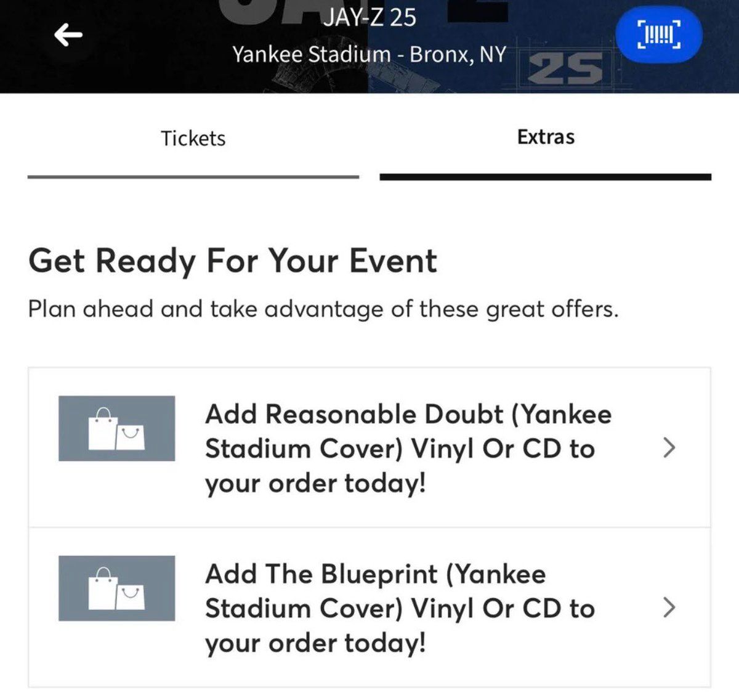The width and height of the screenshot is (739, 700).
Task: Click the active underline beneath Extras tab
Action: coord(546,177)
